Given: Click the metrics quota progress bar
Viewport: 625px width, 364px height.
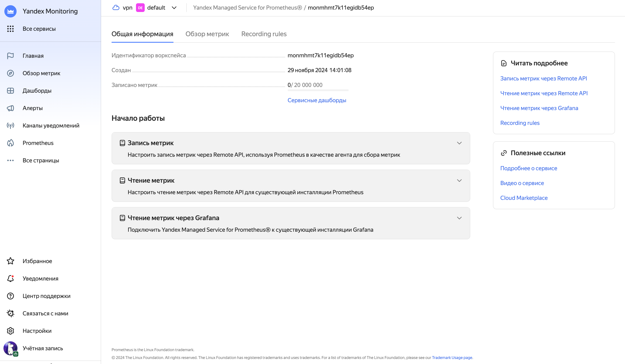Looking at the screenshot, I should pyautogui.click(x=318, y=90).
